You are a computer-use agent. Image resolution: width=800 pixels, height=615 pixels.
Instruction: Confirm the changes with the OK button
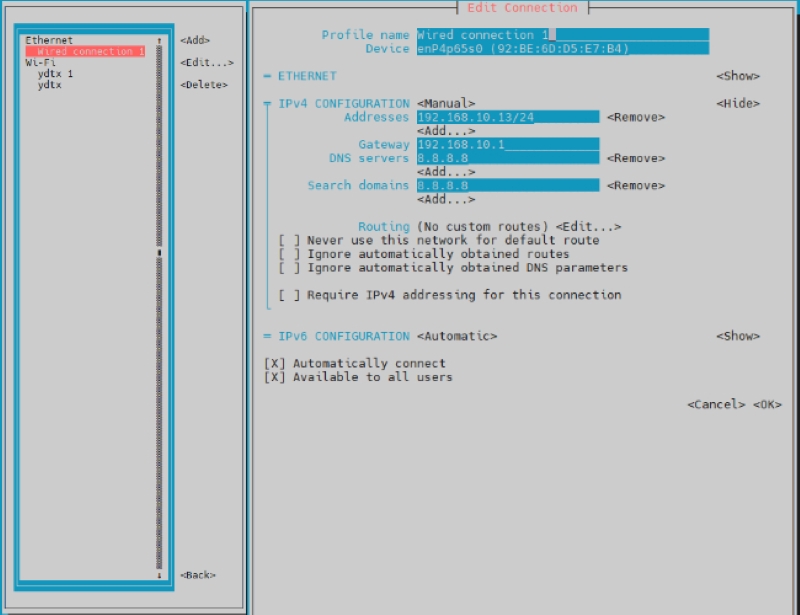[x=768, y=405]
